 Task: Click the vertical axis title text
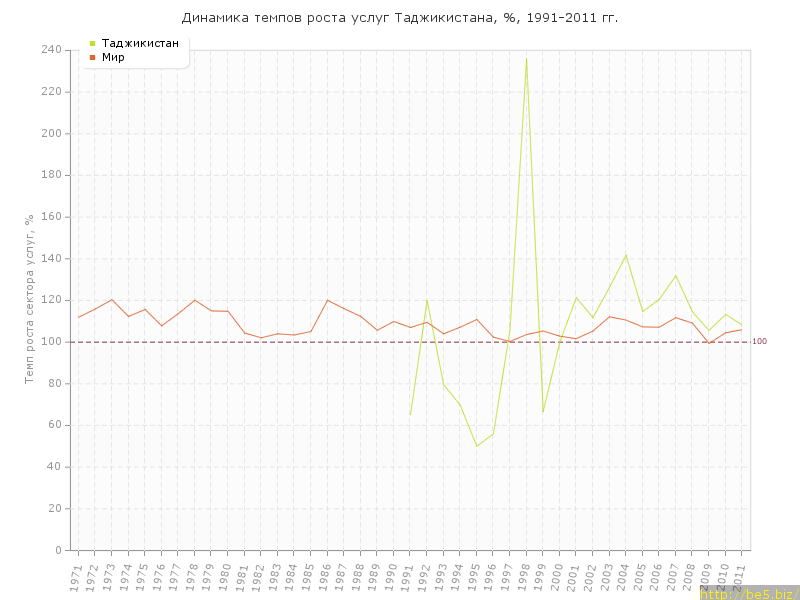pyautogui.click(x=30, y=300)
